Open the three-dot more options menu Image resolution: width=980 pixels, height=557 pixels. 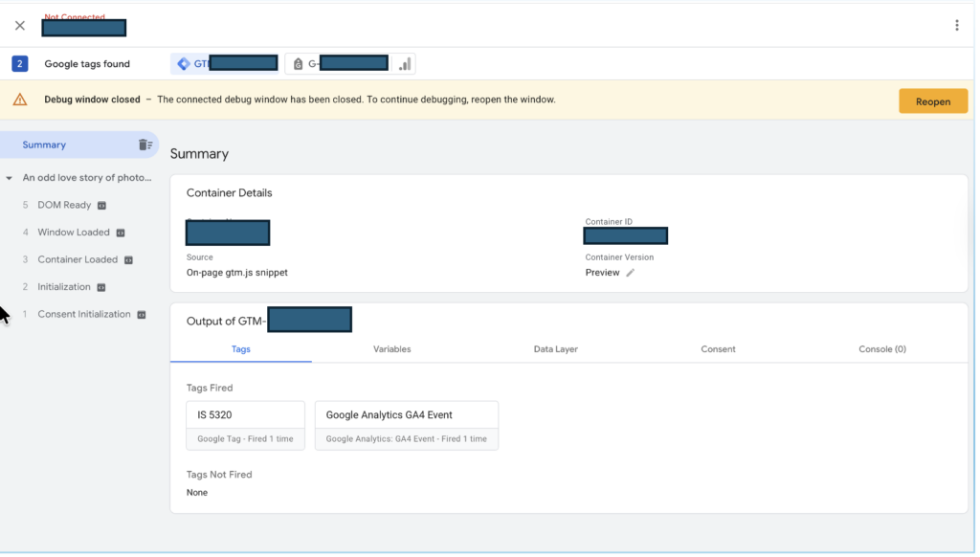[956, 26]
